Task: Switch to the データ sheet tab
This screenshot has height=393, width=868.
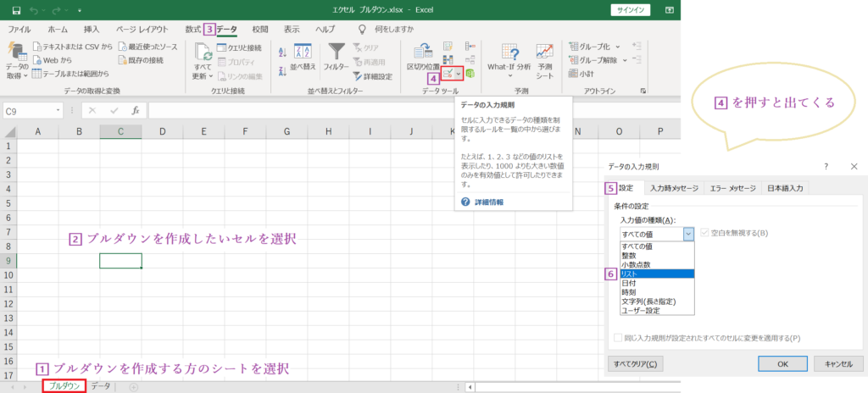Action: click(101, 386)
